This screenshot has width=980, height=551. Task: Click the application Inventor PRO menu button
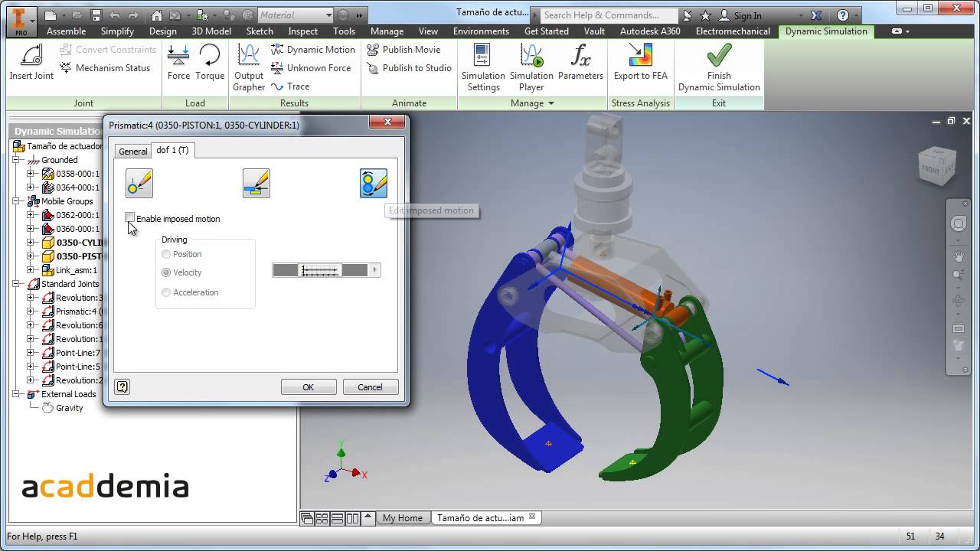point(20,21)
